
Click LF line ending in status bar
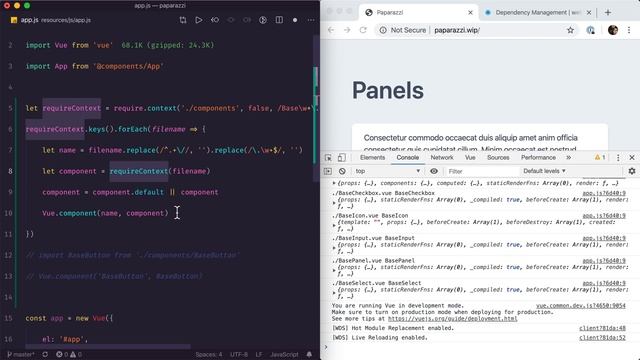pos(259,354)
